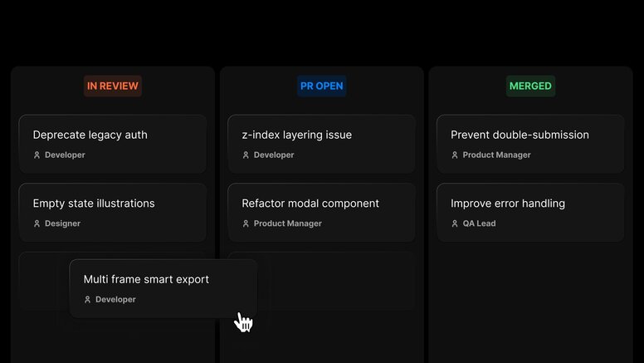Click the QA Lead role label

[x=480, y=223]
